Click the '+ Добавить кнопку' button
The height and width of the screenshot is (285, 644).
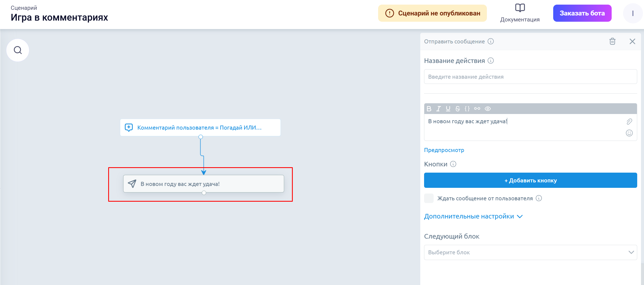point(530,180)
